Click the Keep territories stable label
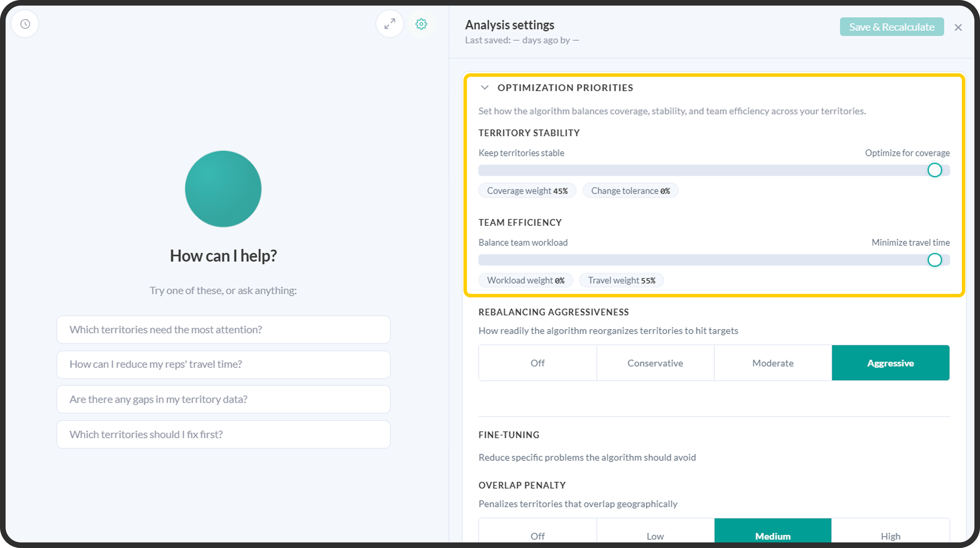Viewport: 980px width, 548px height. [x=521, y=153]
